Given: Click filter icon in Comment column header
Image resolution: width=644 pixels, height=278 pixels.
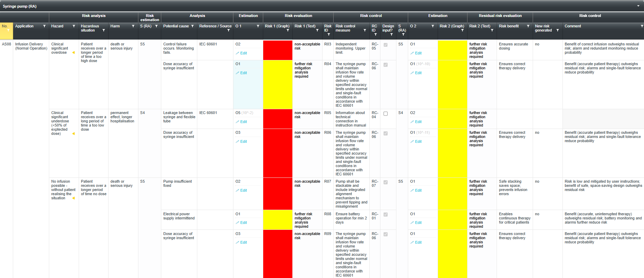Looking at the screenshot, I should (x=642, y=26).
